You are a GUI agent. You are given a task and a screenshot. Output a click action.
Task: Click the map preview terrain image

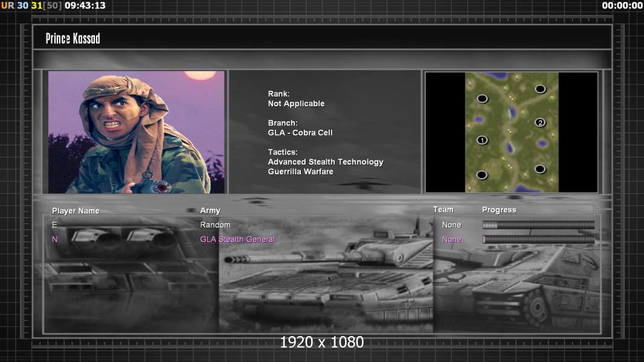coord(512,132)
